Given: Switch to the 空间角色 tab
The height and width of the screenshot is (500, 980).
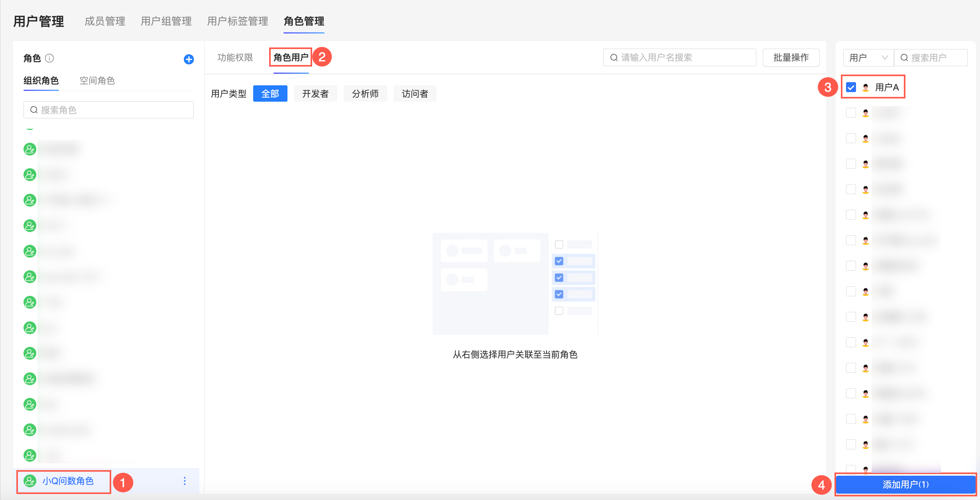Looking at the screenshot, I should (x=97, y=81).
